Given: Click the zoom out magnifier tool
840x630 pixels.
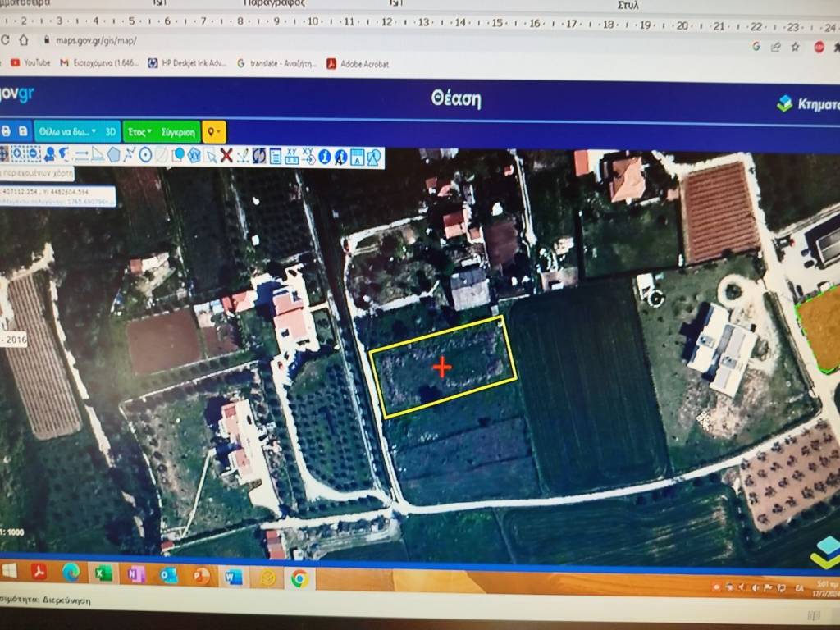Looking at the screenshot, I should click(x=32, y=153).
